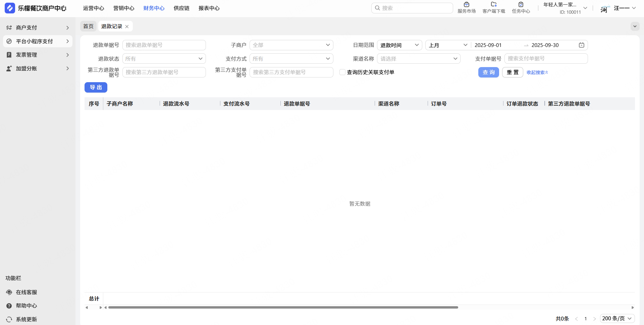This screenshot has width=644, height=325.
Task: Enable 查询历史关联支付单 checkbox
Action: click(x=342, y=72)
